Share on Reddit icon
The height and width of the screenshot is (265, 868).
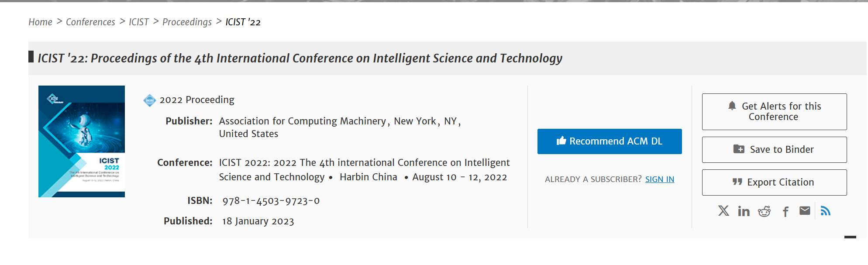pyautogui.click(x=764, y=211)
